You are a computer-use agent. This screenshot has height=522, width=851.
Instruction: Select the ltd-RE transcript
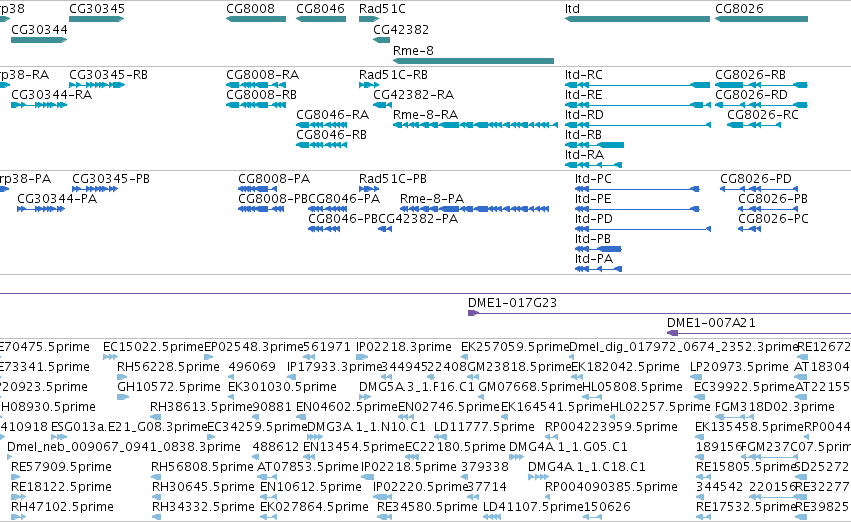[638, 105]
